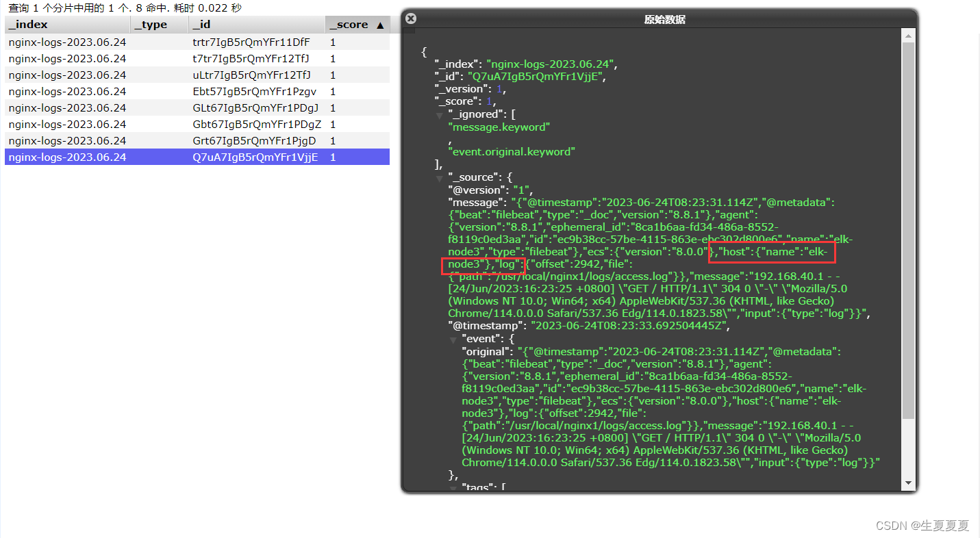Image resolution: width=980 pixels, height=538 pixels.
Task: Collapse the "_ignored" array node
Action: pyautogui.click(x=440, y=115)
